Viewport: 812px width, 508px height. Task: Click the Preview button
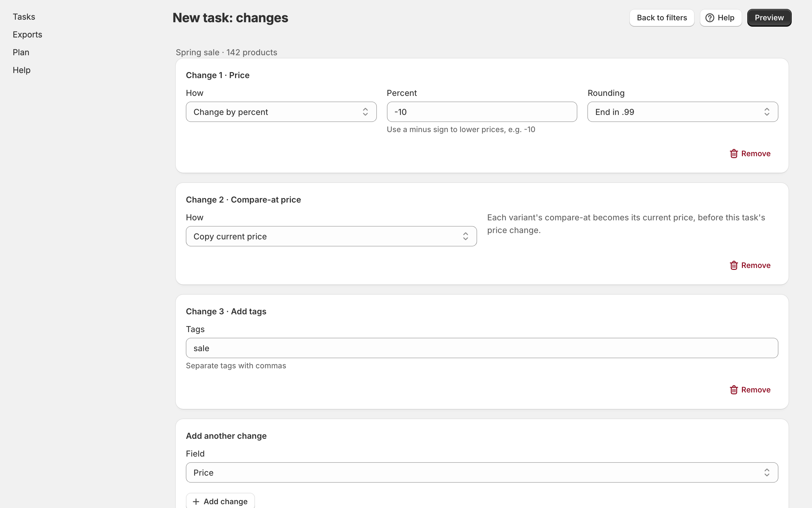(x=769, y=18)
